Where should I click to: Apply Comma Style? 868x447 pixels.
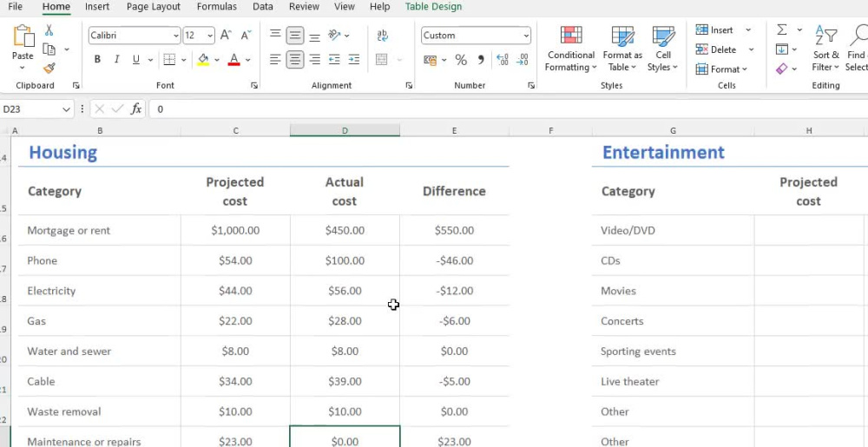(x=481, y=60)
